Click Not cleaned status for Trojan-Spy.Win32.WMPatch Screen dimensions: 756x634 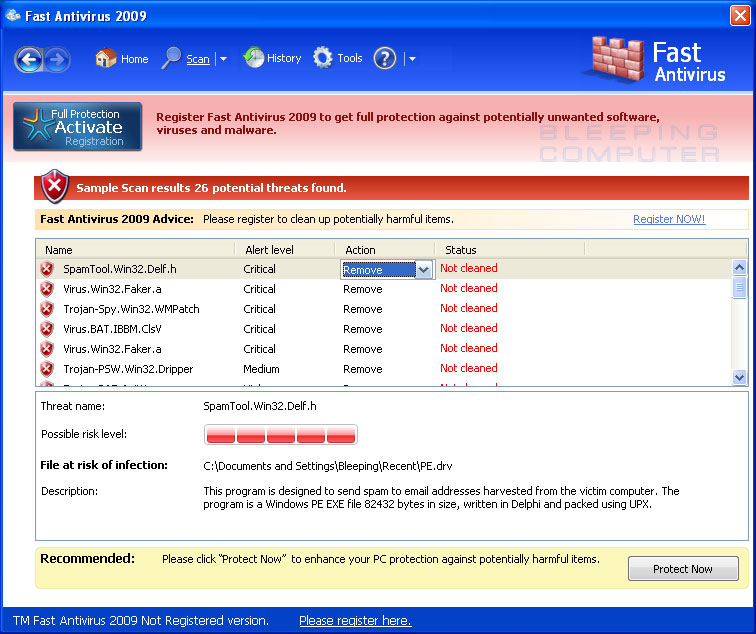[x=469, y=308]
